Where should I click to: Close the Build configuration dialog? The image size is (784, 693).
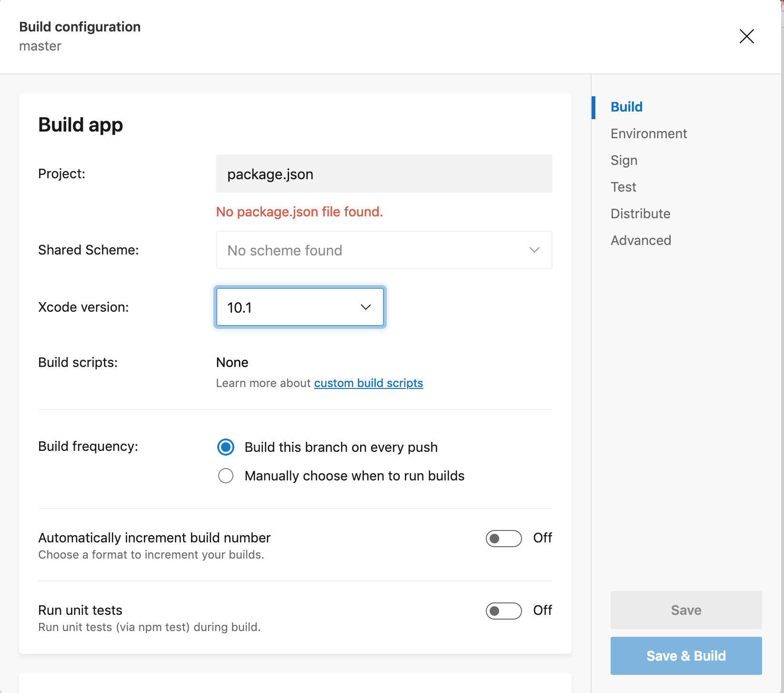point(747,36)
